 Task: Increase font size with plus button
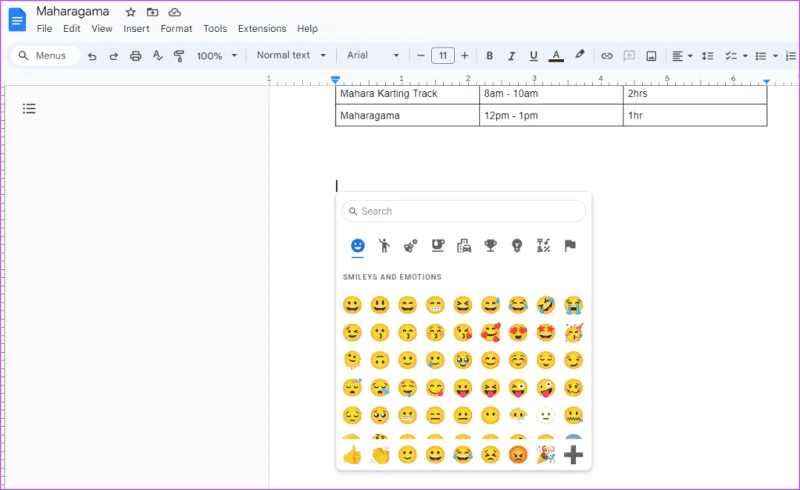pos(464,56)
